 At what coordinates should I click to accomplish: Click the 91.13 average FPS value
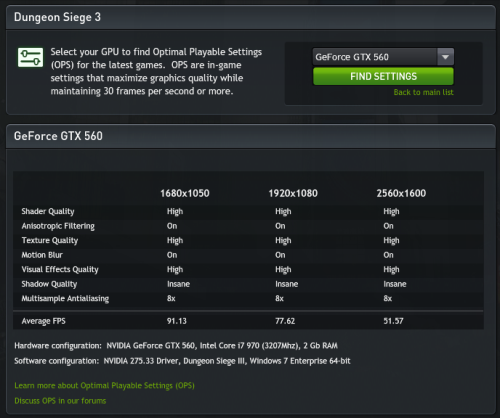pos(177,321)
